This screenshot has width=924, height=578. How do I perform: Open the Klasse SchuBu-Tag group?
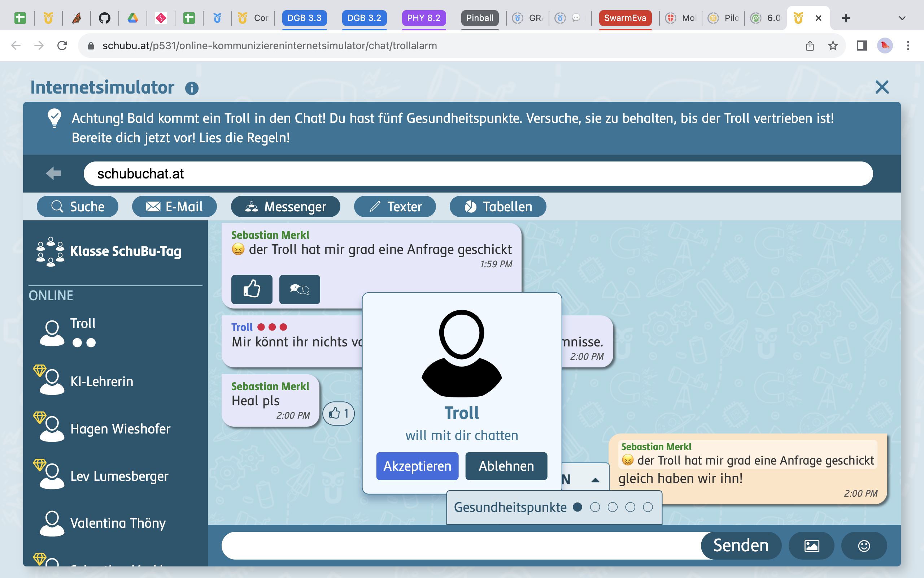point(109,251)
